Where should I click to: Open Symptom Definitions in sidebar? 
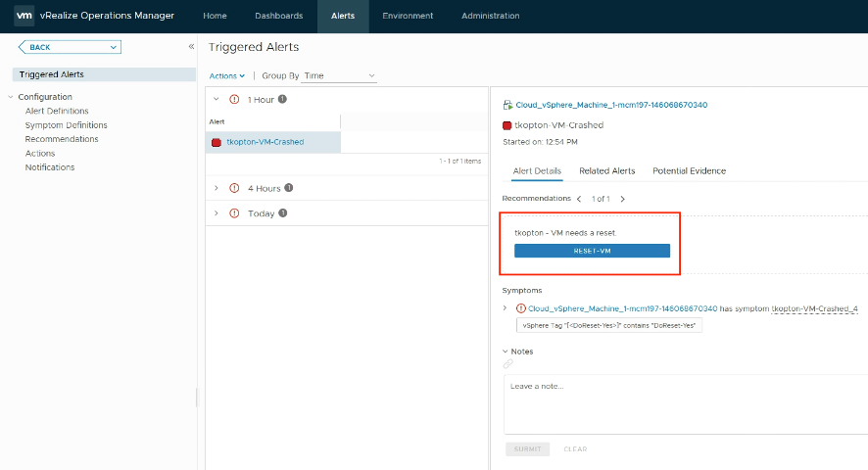tap(66, 125)
